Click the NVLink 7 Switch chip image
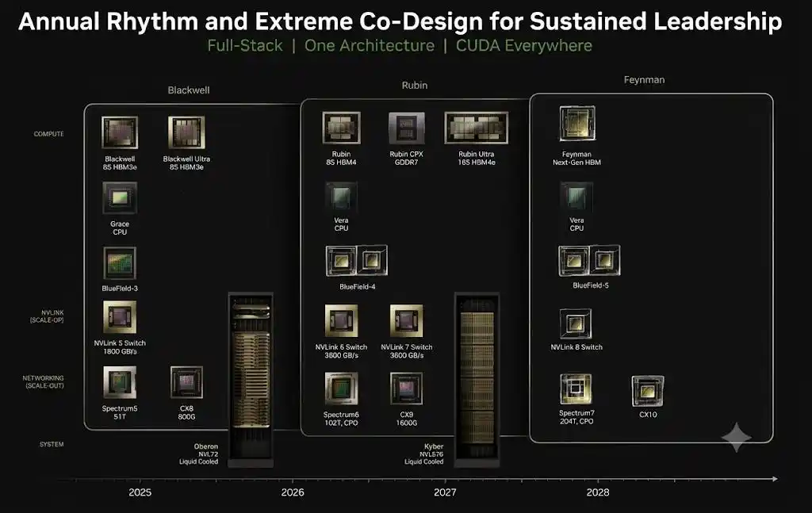812x513 pixels. pos(407,321)
